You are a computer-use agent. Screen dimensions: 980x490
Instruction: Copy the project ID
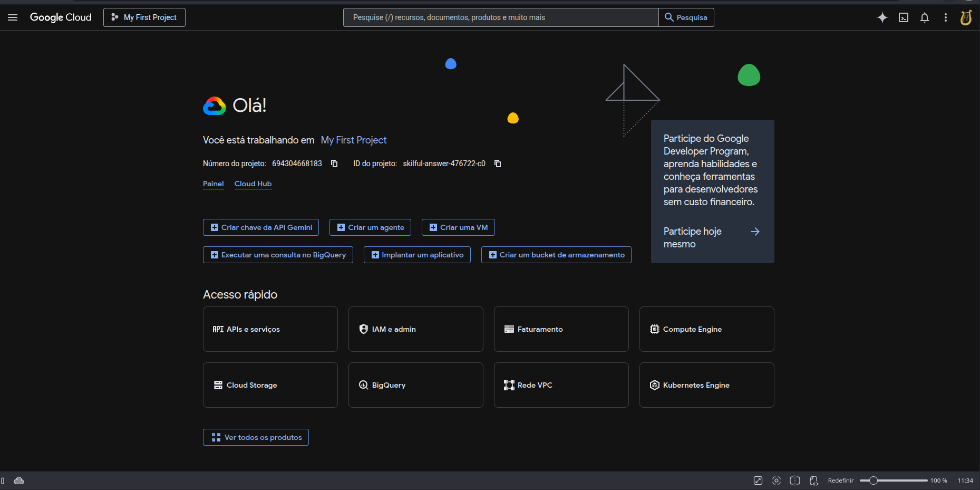pos(498,164)
